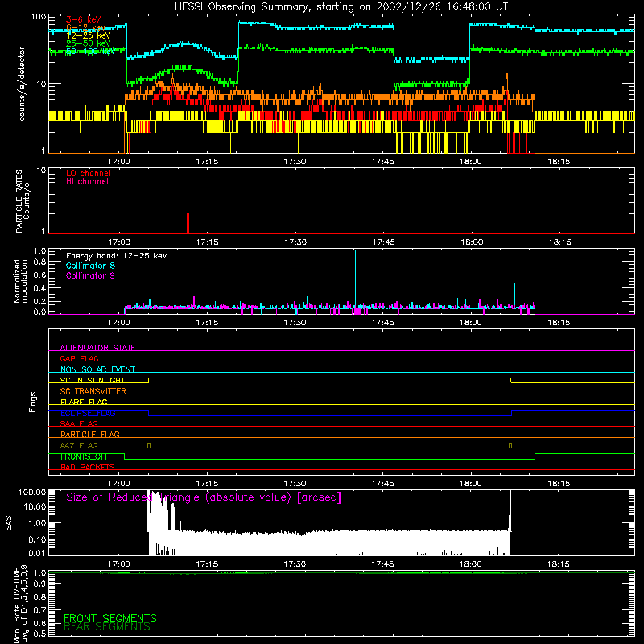
Task: Click the ATTENUATOR STATE flag label
Action: (97, 348)
